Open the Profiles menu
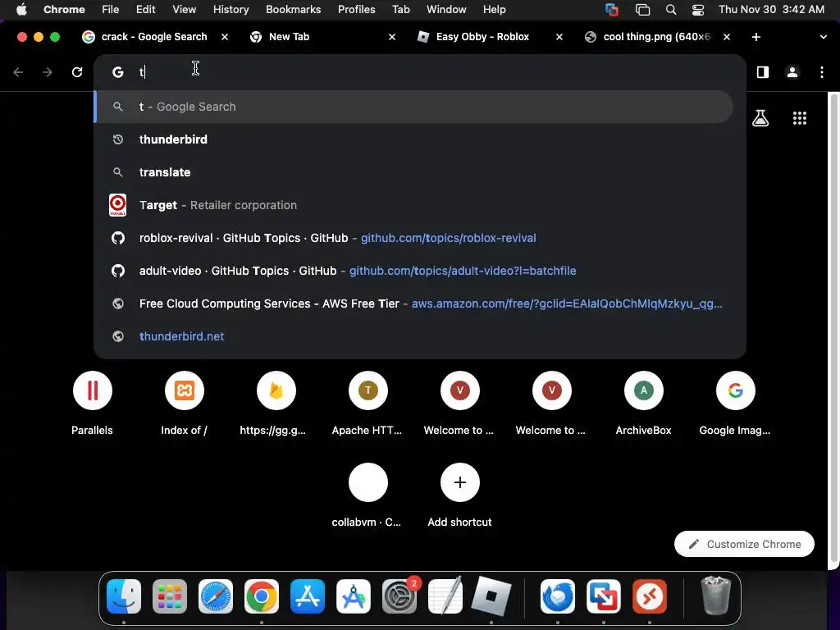 356,9
